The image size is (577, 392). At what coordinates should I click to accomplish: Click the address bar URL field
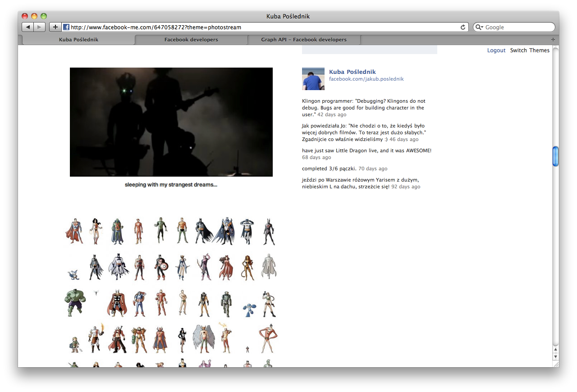coord(265,27)
